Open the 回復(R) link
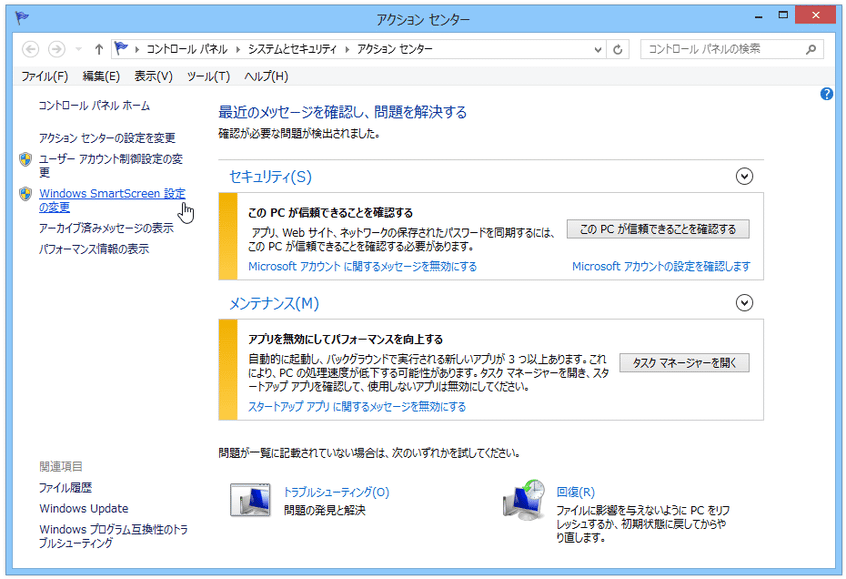Screen dimensions: 846x579 tap(575, 492)
